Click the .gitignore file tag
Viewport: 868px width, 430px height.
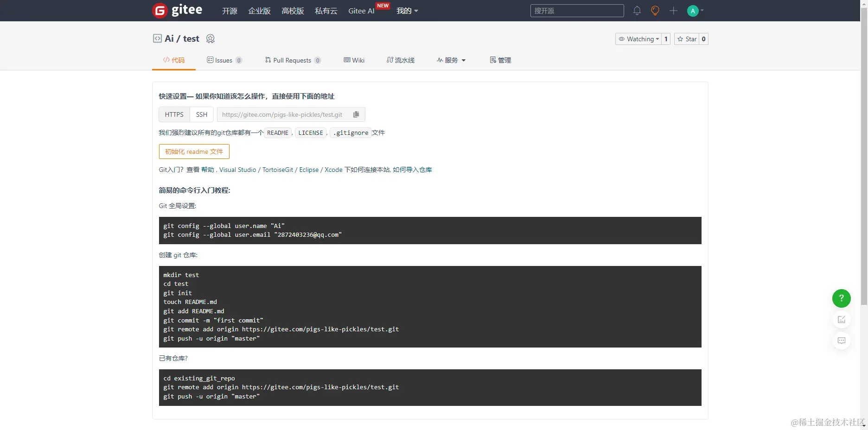pyautogui.click(x=351, y=133)
